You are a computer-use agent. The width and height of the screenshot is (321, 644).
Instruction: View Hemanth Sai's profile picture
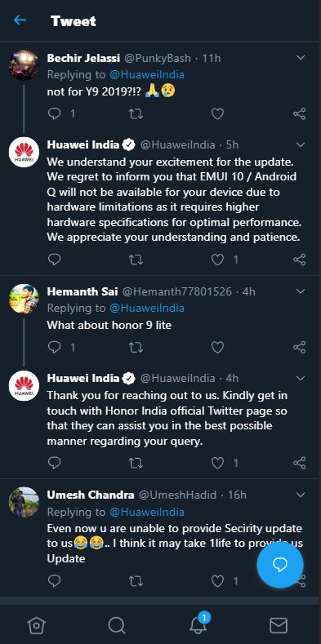(x=24, y=299)
